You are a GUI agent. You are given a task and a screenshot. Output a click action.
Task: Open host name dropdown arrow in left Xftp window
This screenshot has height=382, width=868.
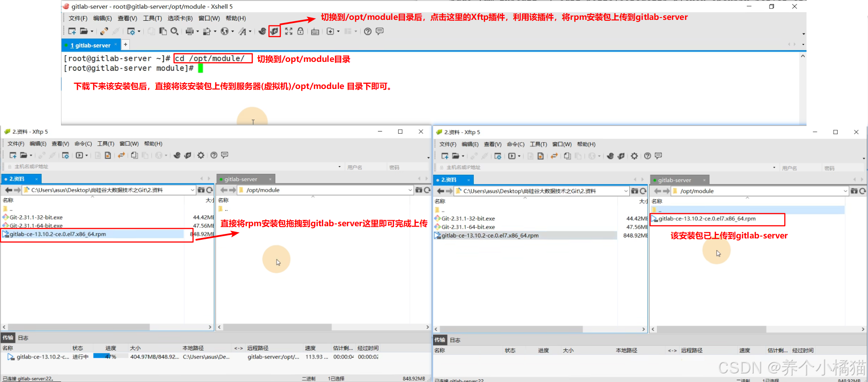tap(340, 167)
